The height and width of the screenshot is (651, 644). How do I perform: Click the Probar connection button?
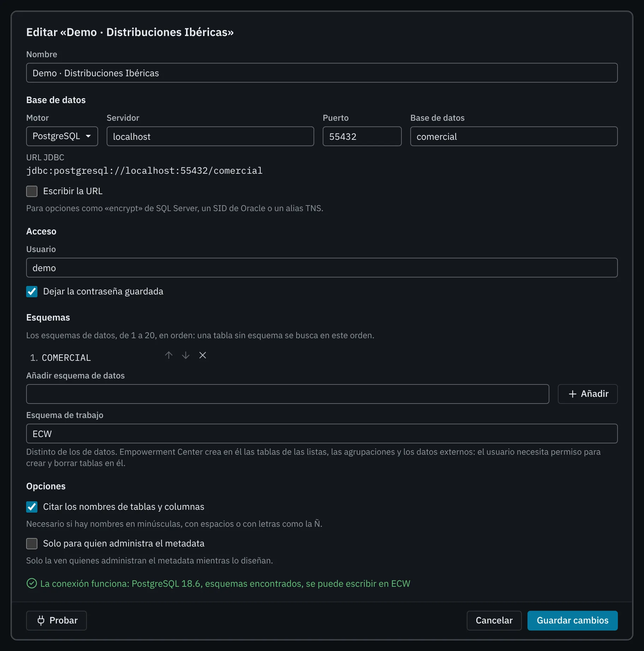(x=56, y=621)
